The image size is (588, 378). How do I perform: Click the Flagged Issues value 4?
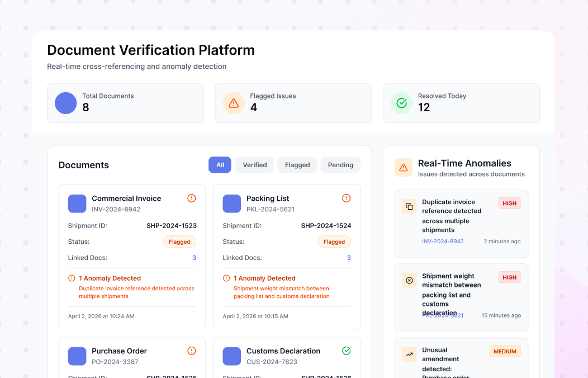pos(254,107)
